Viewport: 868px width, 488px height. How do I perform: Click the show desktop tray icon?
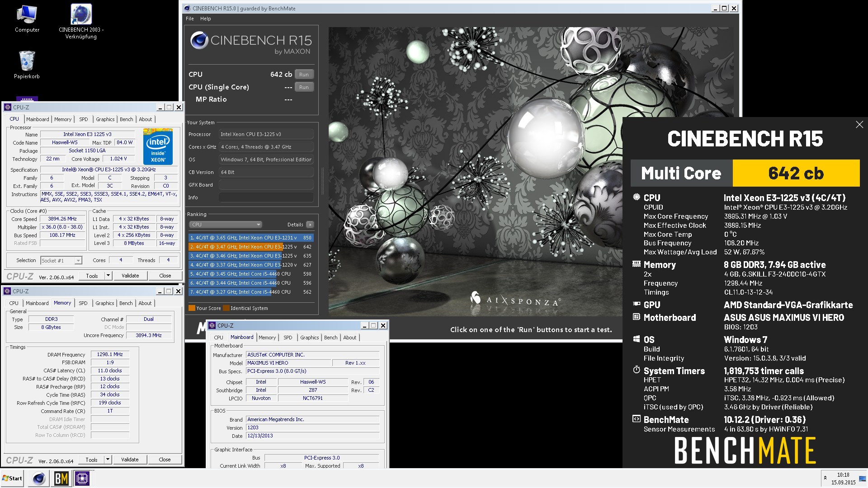click(x=863, y=478)
